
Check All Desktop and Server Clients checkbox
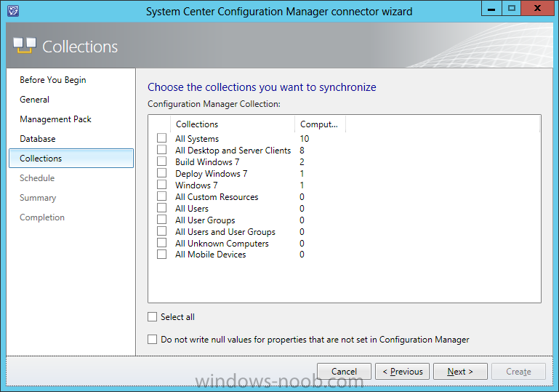point(161,149)
